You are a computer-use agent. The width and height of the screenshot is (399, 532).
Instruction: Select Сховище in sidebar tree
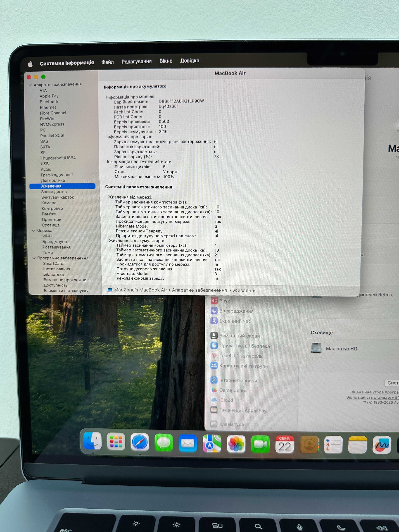point(51,225)
